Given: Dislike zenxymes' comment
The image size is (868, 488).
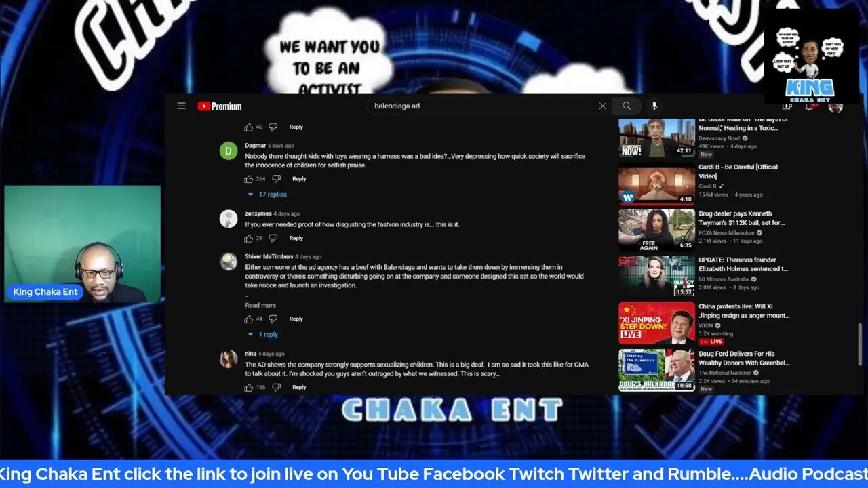Looking at the screenshot, I should pos(273,238).
